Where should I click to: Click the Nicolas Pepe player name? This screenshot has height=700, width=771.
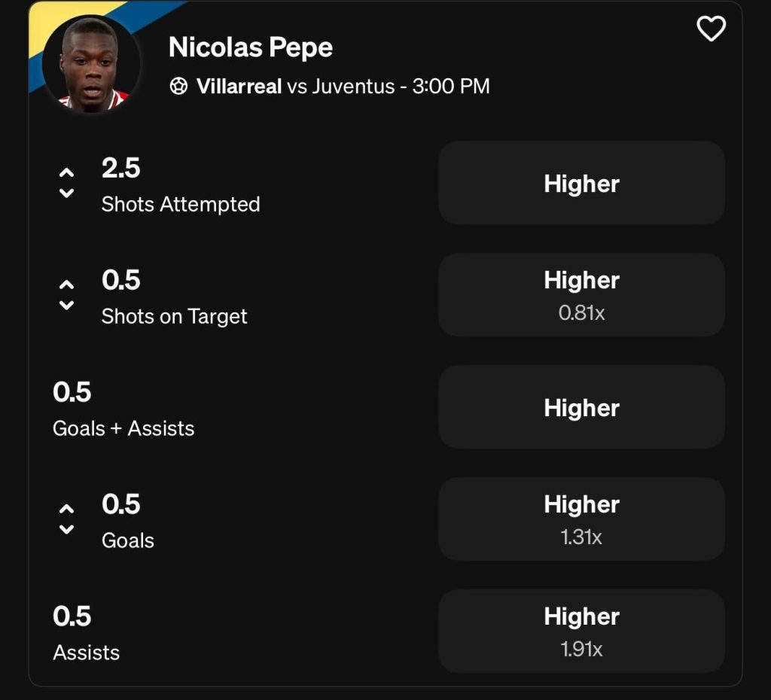point(251,47)
